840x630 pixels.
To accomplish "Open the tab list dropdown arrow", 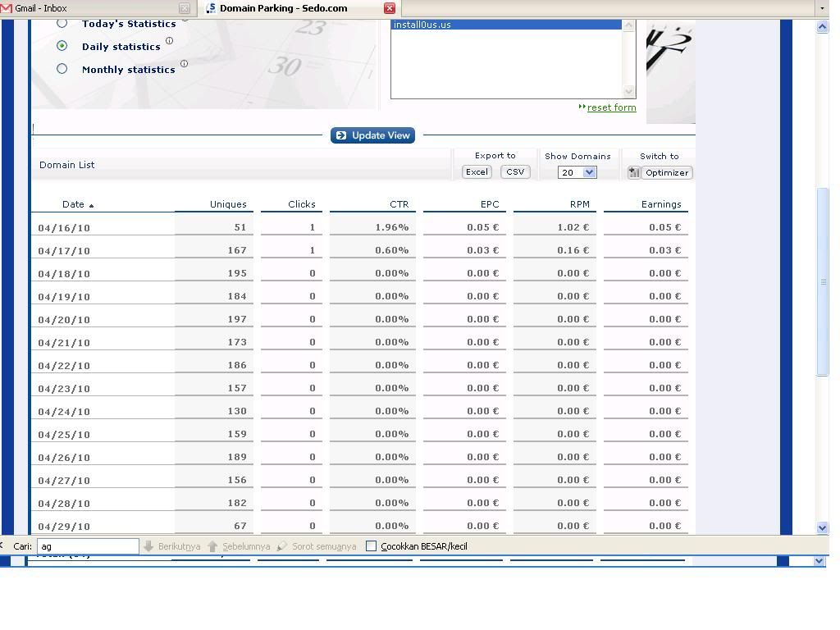I will click(822, 8).
